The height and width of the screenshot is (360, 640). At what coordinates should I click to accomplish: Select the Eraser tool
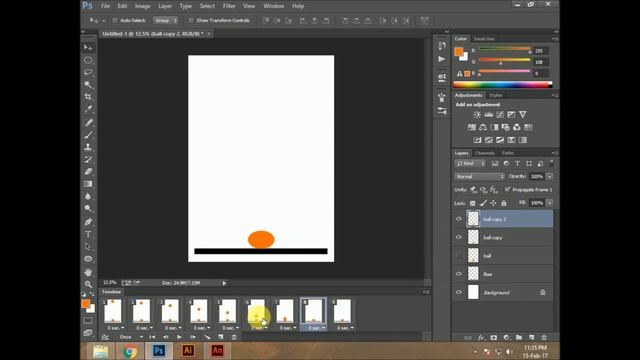(x=88, y=171)
